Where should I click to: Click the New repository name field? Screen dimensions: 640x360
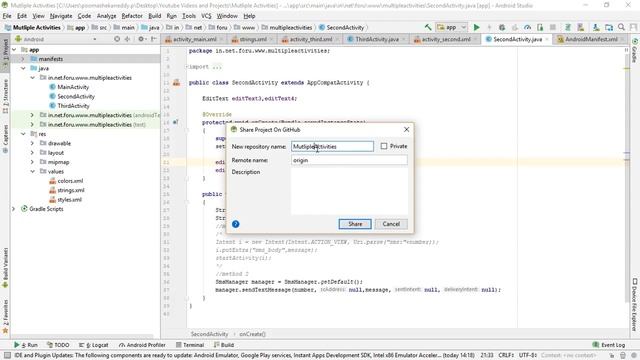[332, 147]
